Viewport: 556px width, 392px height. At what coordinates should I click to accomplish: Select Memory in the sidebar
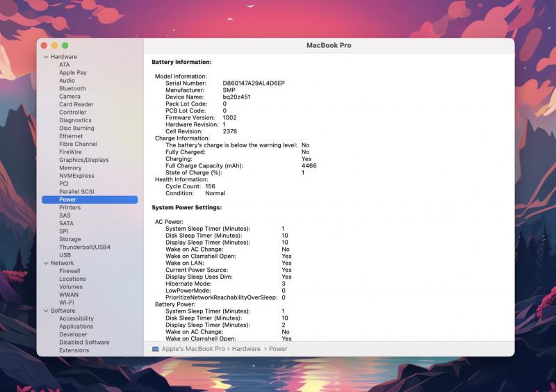tap(70, 168)
